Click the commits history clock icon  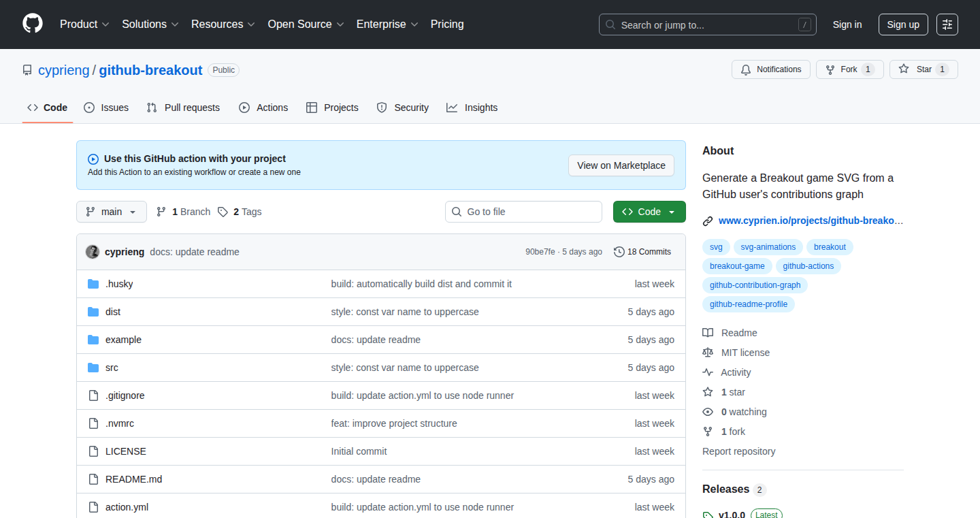(x=619, y=252)
